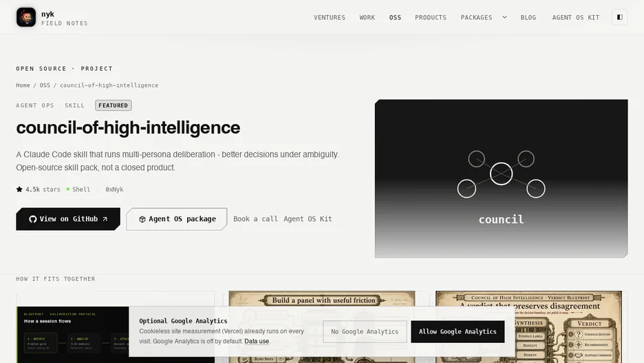Screen dimensions: 644x363
Task: Open the Agent OS Kit link beside Book a call
Action: click(308, 219)
